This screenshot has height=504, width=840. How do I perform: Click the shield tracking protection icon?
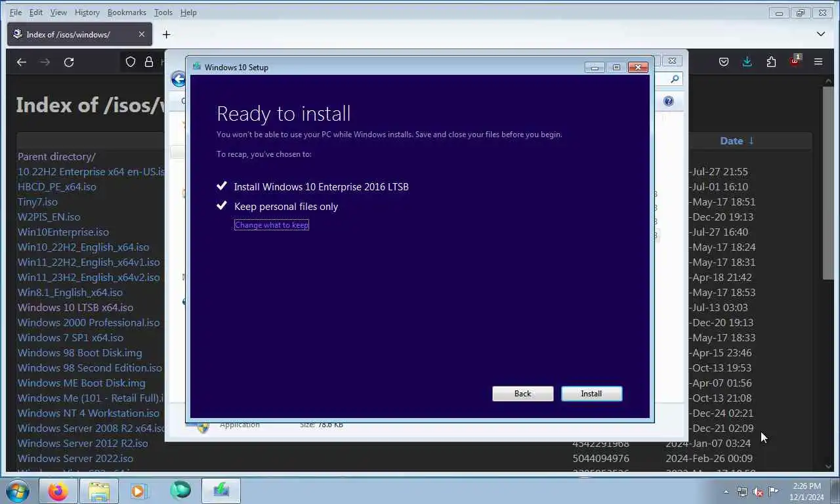click(x=131, y=62)
